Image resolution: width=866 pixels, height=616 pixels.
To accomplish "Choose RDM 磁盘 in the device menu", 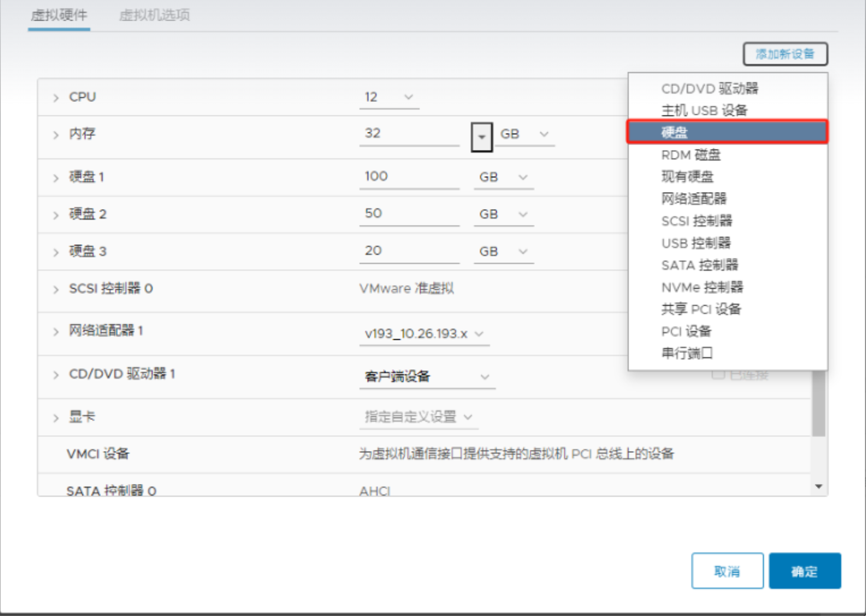I will tap(690, 155).
